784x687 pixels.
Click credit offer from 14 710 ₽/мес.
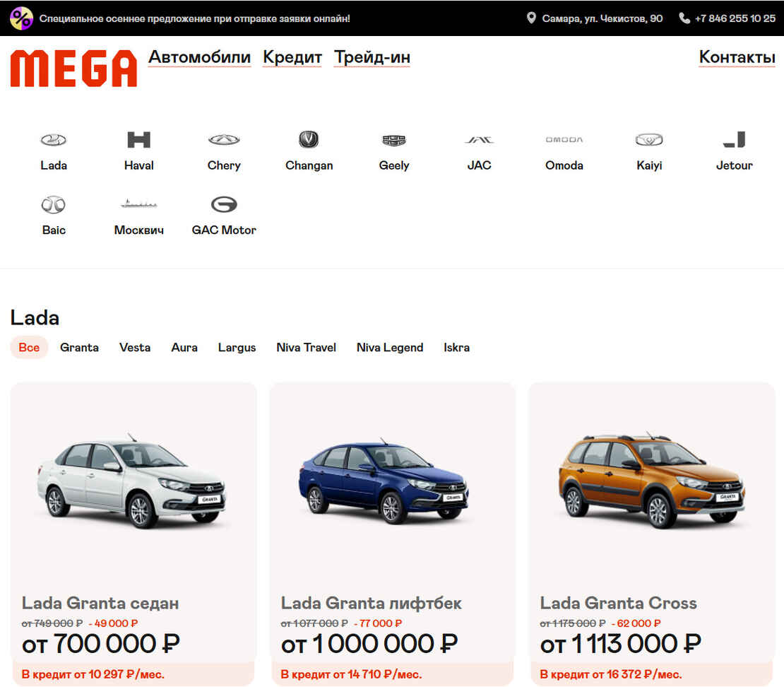pyautogui.click(x=351, y=674)
